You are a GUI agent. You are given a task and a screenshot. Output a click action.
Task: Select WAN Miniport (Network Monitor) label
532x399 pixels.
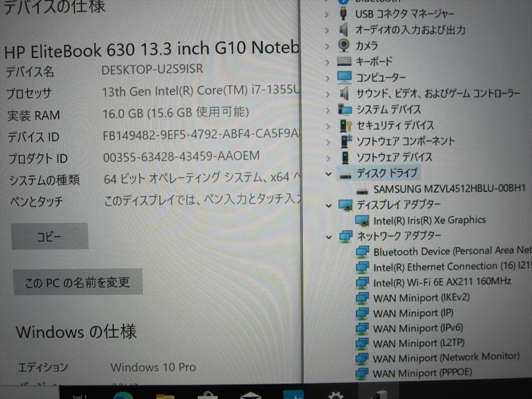(446, 358)
